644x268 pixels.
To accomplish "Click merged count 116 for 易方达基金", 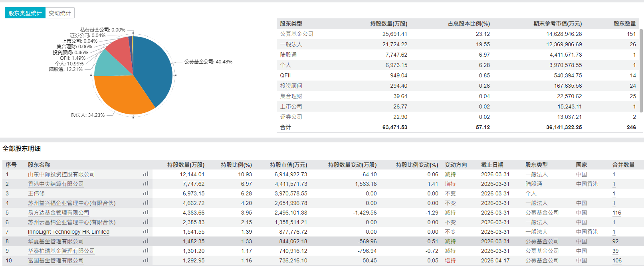I will tap(617, 213).
